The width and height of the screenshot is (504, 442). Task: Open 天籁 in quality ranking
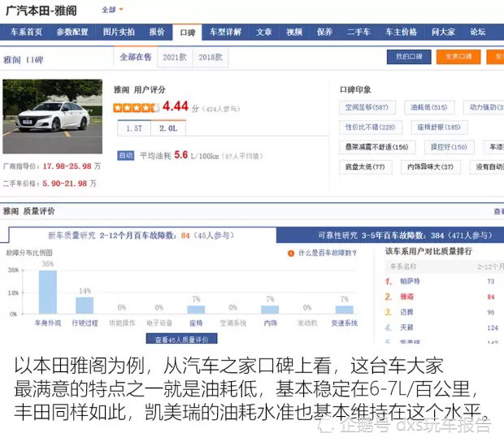[x=406, y=327]
